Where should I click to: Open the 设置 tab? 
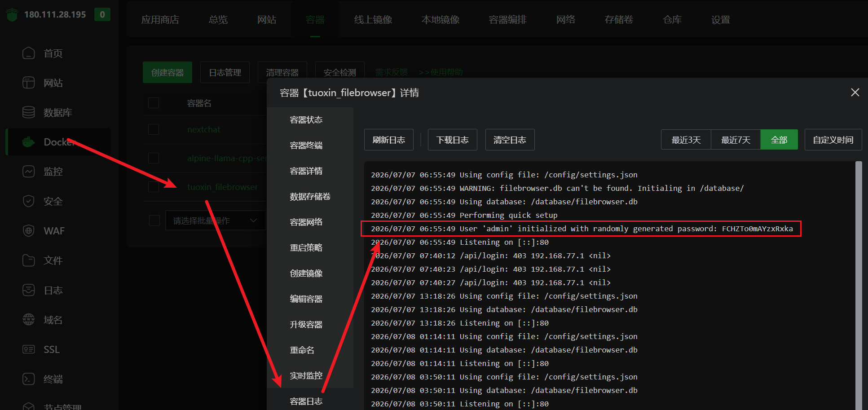coord(721,20)
